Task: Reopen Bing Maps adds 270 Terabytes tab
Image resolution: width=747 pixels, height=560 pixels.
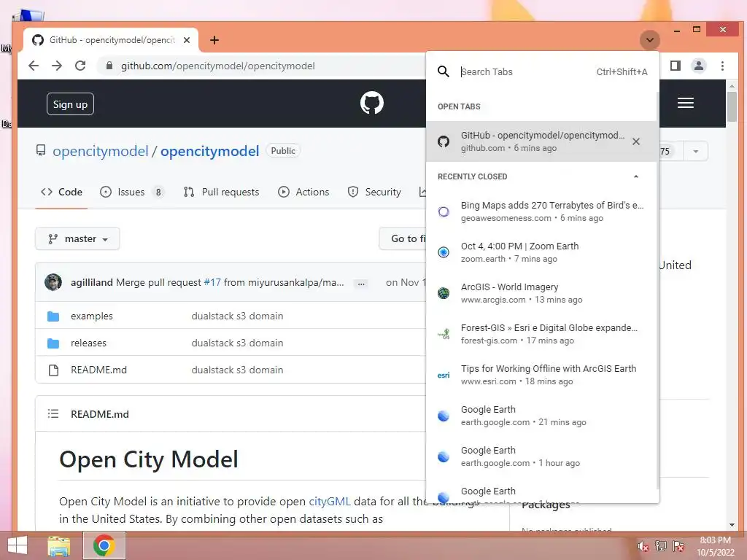Action: 542,211
